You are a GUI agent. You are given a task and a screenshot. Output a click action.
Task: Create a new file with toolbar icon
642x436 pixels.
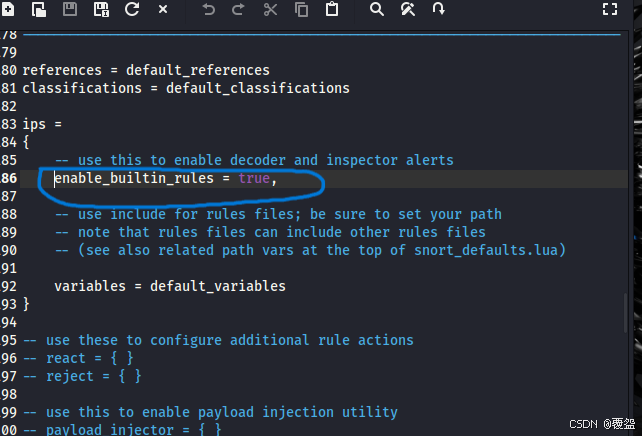[8, 9]
